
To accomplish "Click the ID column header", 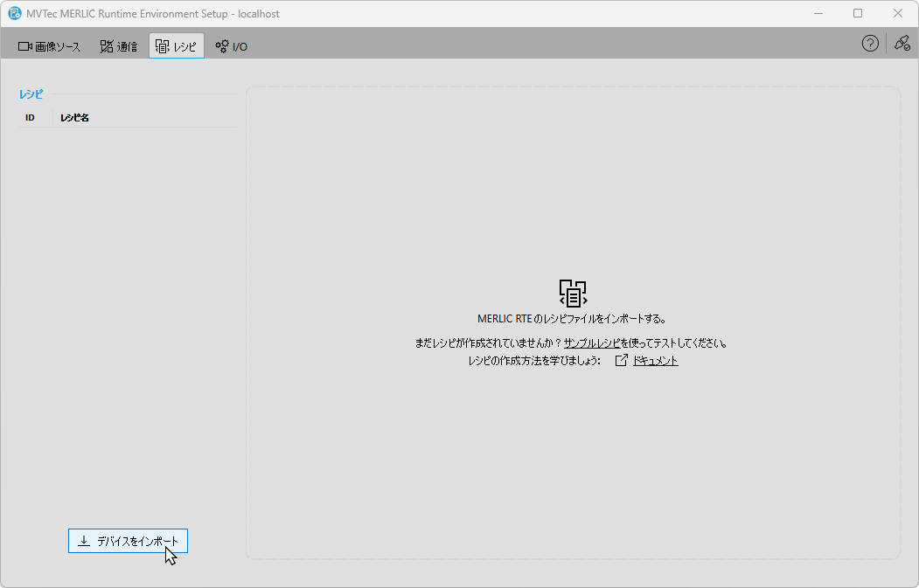I will [30, 117].
